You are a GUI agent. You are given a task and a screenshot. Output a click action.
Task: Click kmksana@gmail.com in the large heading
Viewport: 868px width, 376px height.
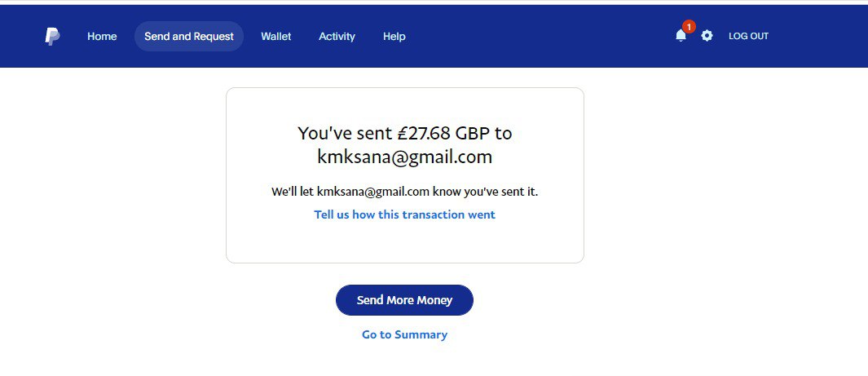405,157
